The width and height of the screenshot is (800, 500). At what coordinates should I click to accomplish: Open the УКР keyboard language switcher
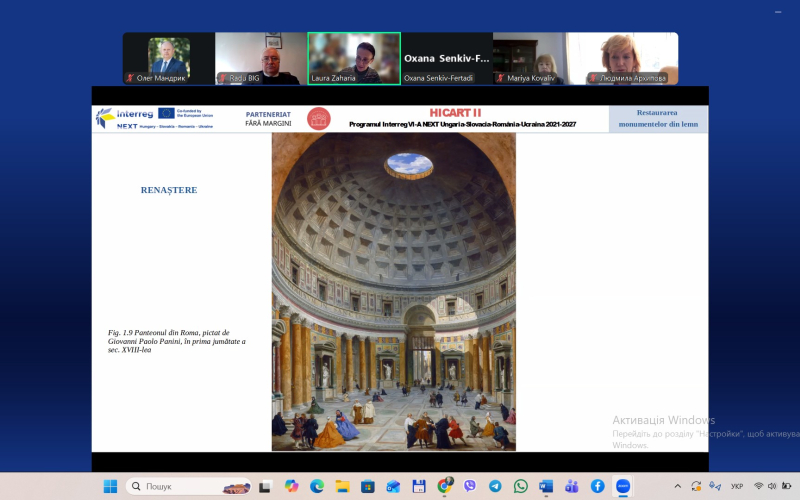[737, 486]
